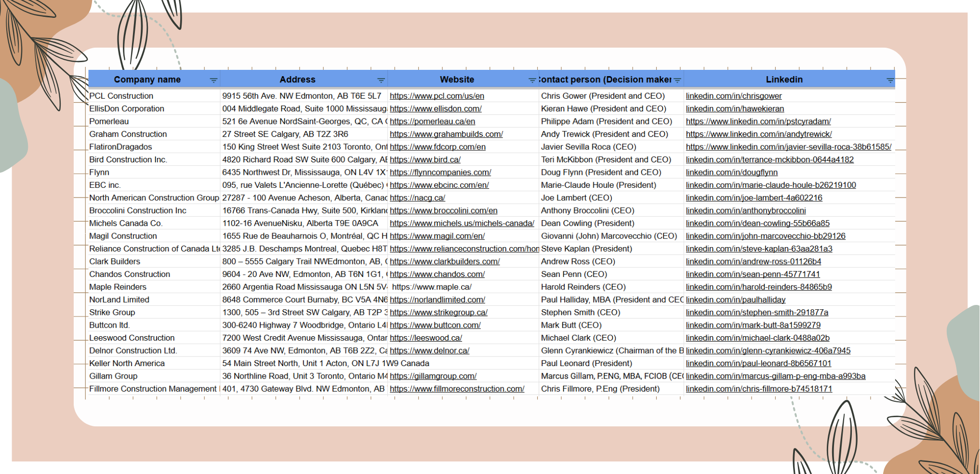980x474 pixels.
Task: Open the andytrewick LinkedIn profile link
Action: tap(759, 134)
